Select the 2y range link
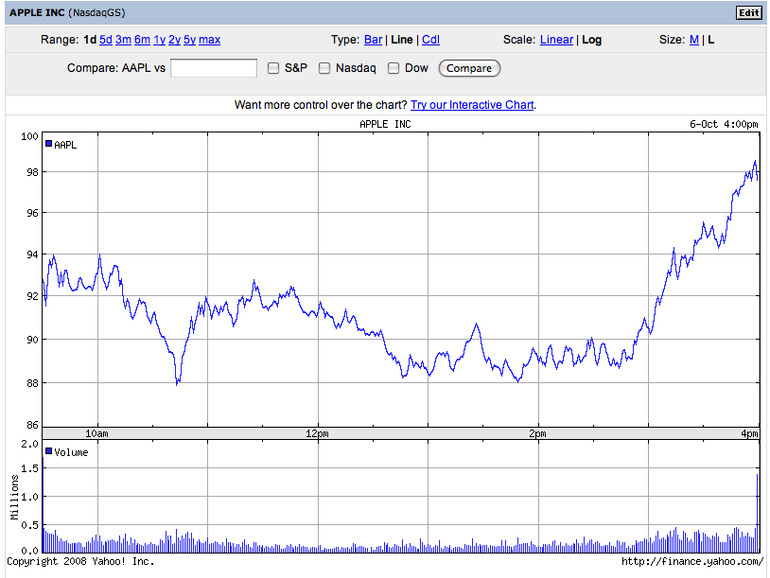The height and width of the screenshot is (578, 770). pos(174,40)
